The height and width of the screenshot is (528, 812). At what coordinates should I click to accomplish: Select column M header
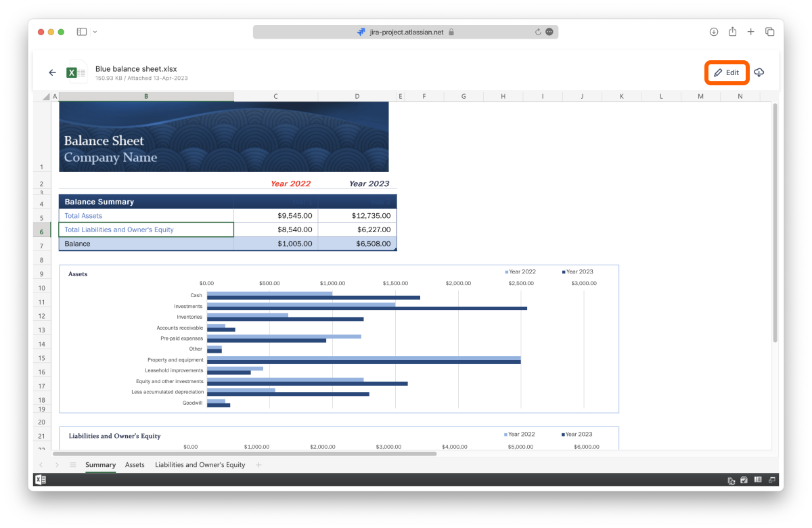[700, 96]
